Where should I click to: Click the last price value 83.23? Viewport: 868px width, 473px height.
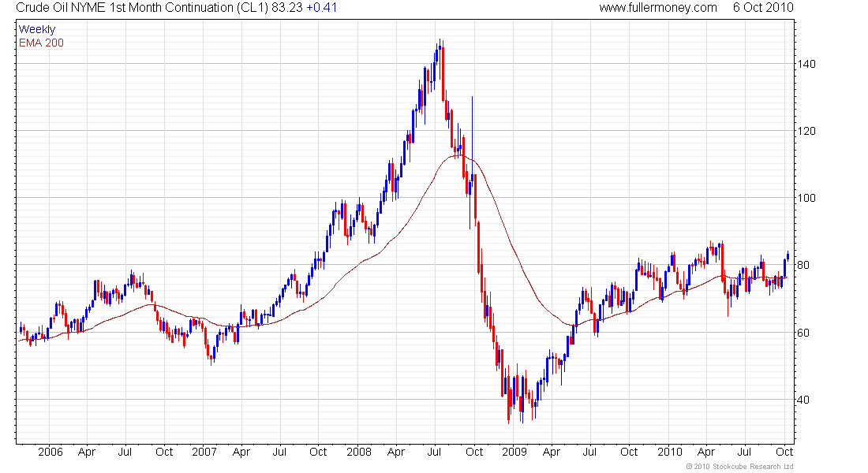(x=287, y=8)
